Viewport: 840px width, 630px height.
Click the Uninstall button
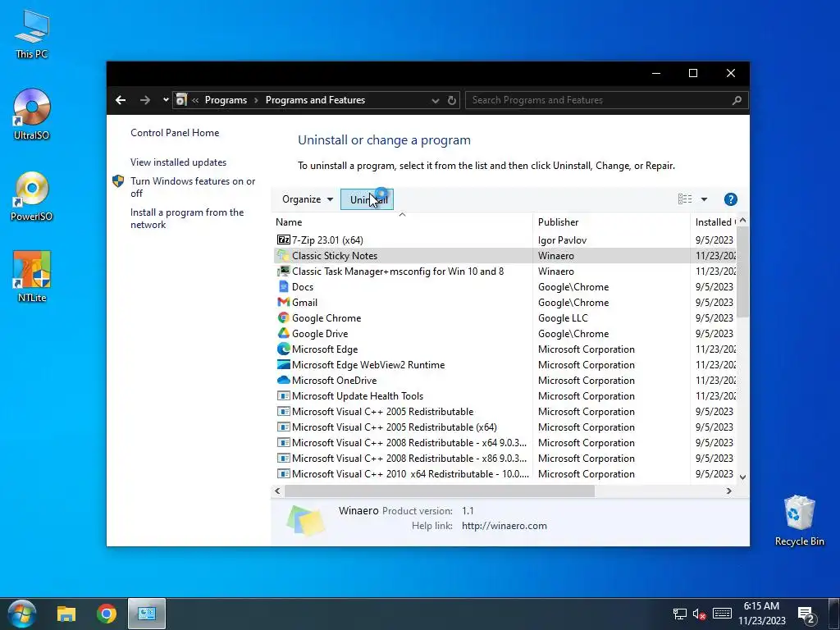pyautogui.click(x=367, y=199)
